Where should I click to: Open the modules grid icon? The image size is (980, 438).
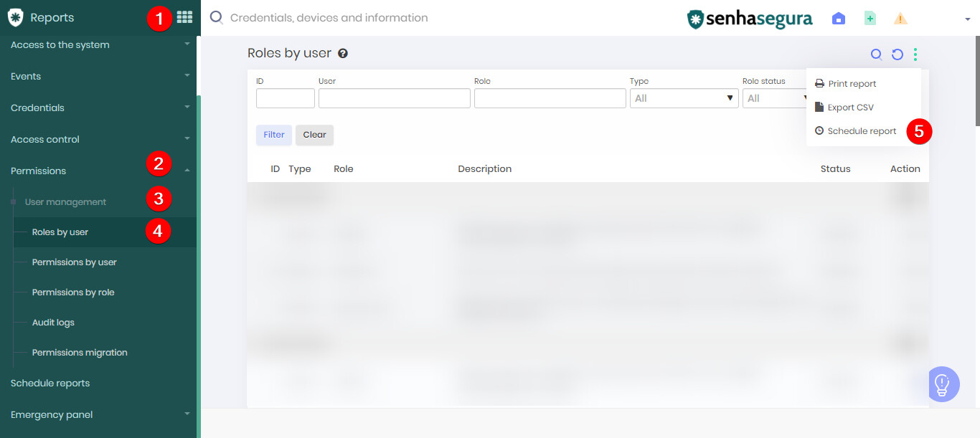click(x=184, y=17)
